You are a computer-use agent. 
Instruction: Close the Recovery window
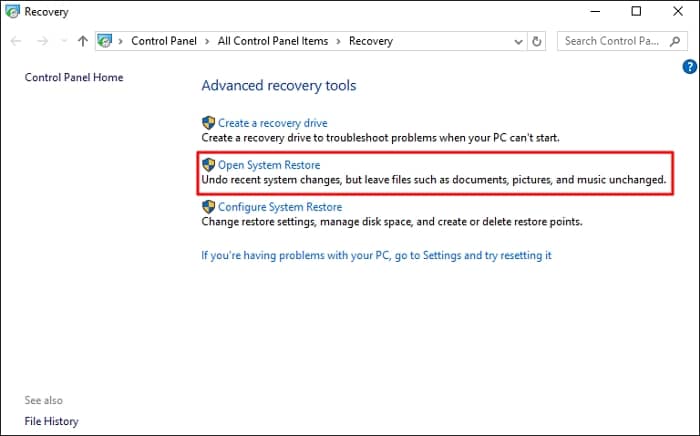[678, 12]
